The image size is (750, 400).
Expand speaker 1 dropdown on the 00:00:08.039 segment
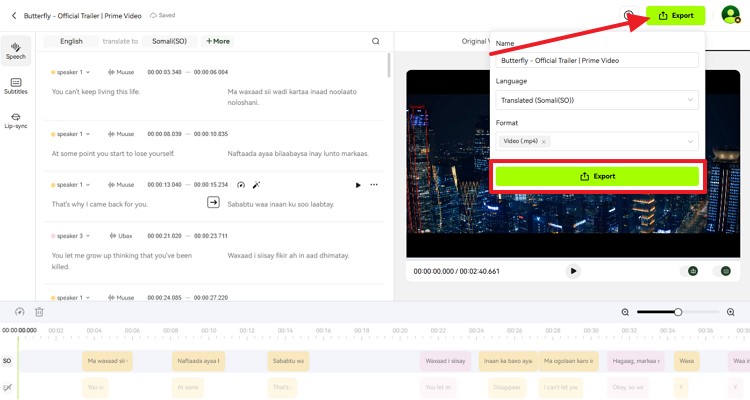(88, 134)
